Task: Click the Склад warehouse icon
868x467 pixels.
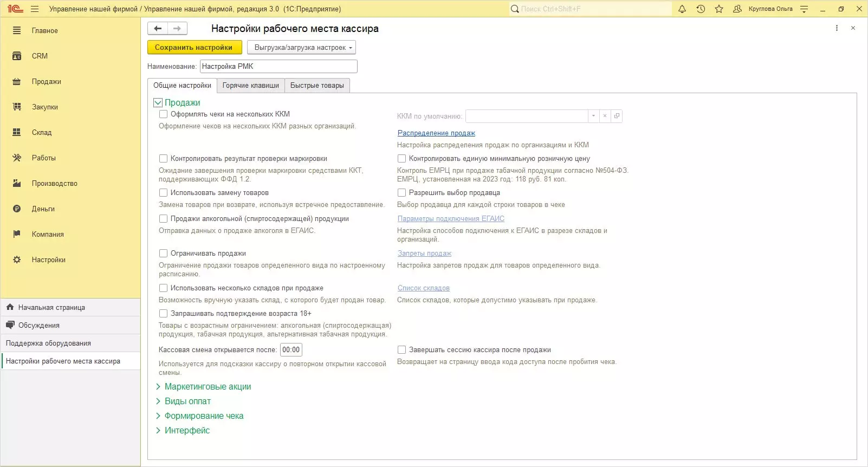Action: 17,132
